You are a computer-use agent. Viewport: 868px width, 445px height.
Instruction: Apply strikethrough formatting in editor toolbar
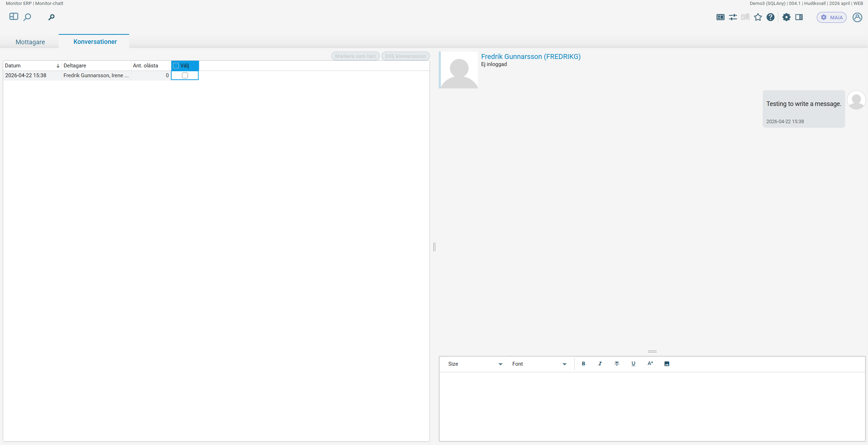pyautogui.click(x=617, y=364)
